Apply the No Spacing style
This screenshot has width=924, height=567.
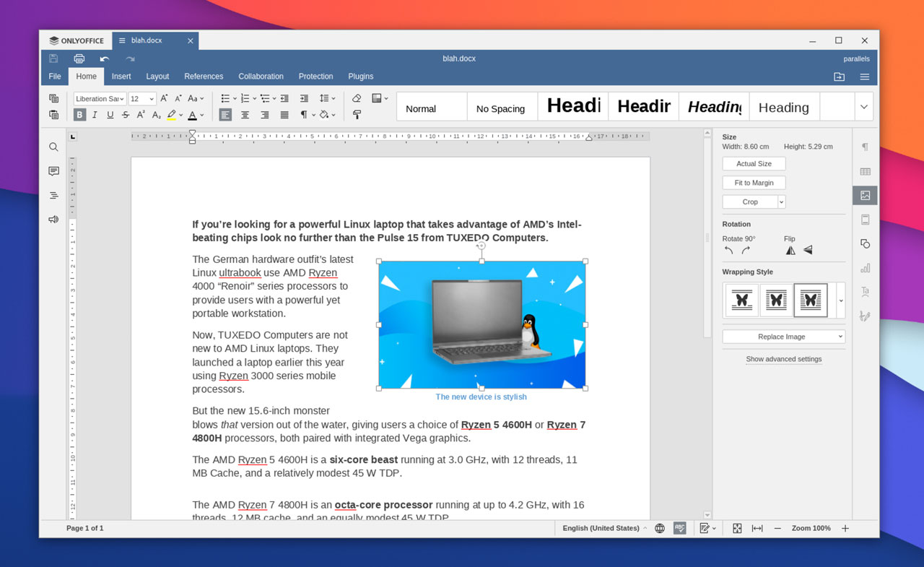point(501,107)
